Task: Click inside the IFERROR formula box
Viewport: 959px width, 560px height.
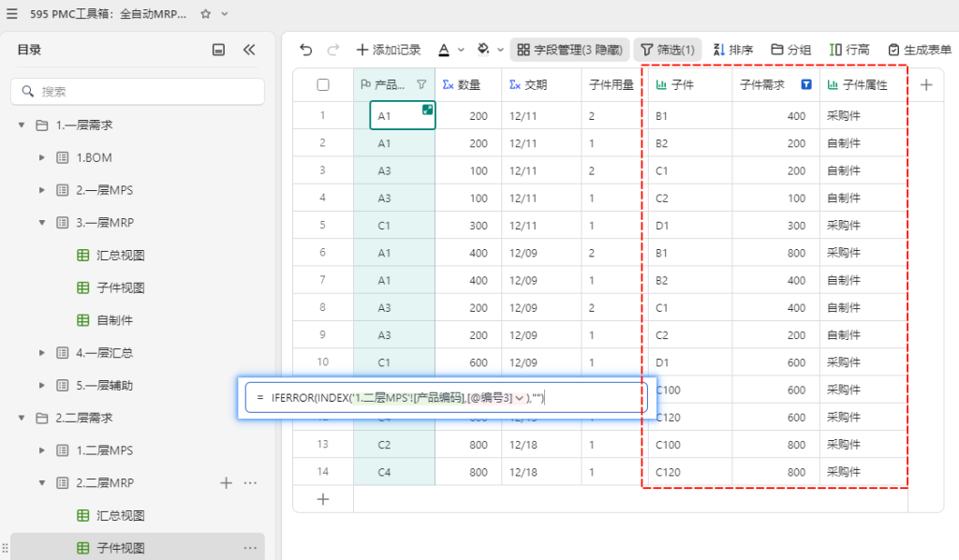Action: (x=446, y=398)
